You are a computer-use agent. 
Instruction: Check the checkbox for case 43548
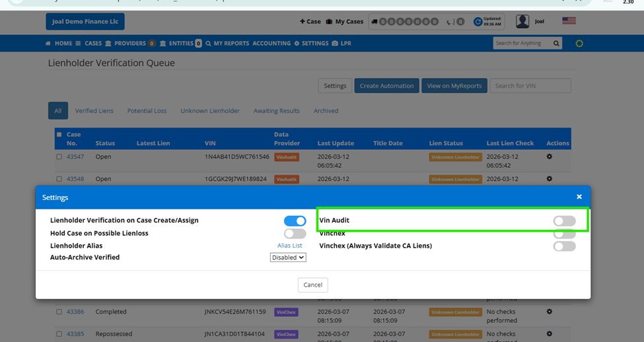coord(59,179)
